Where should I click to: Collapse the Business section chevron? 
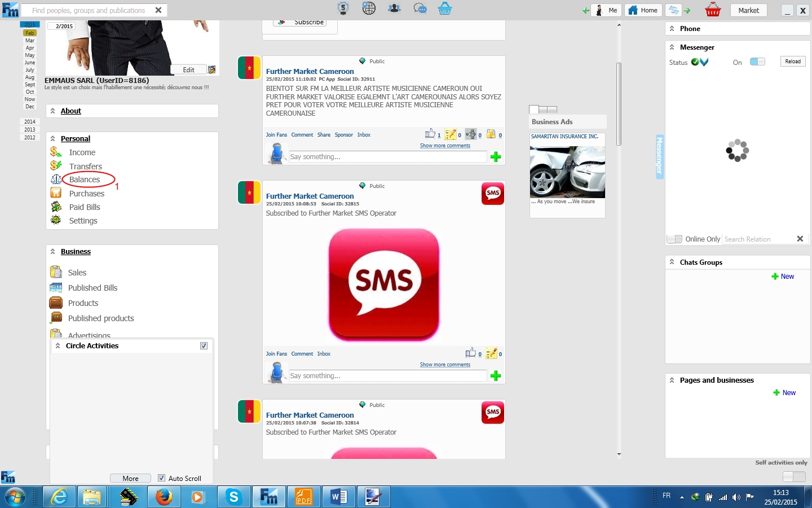click(x=53, y=251)
